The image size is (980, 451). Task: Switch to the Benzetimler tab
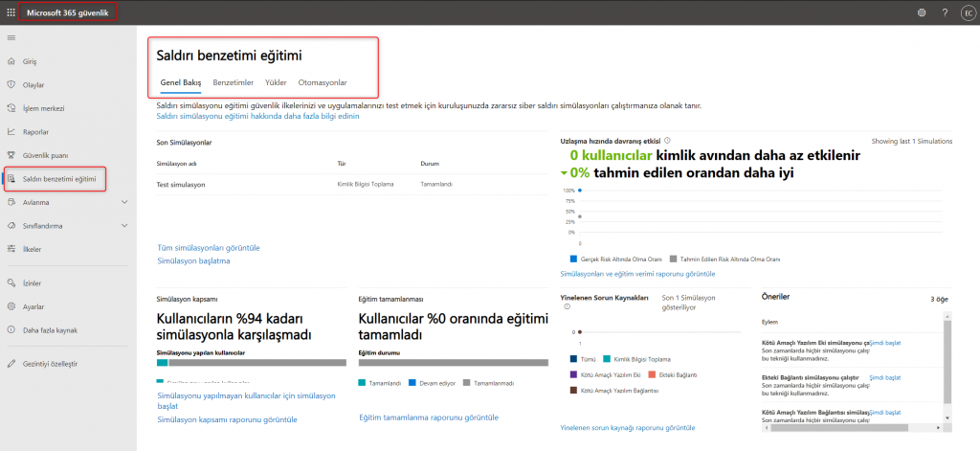coord(233,82)
